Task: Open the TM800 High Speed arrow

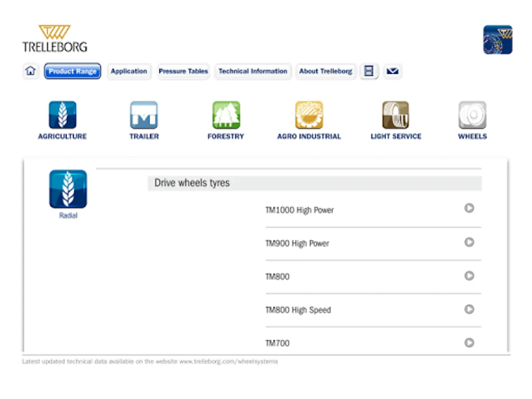Action: (469, 309)
